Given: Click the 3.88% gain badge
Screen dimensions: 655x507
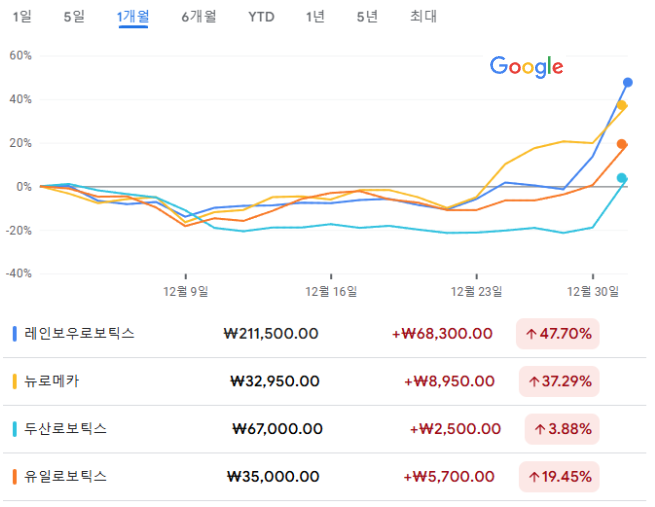Looking at the screenshot, I should (562, 429).
